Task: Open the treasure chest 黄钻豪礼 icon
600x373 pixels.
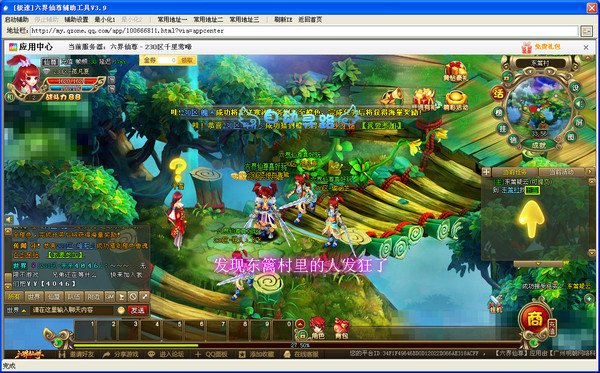Action: coord(456,72)
